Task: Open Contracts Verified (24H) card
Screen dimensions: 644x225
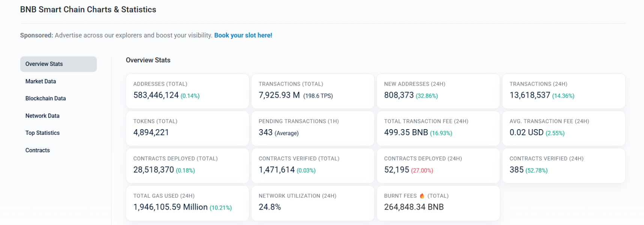Action: pos(564,166)
